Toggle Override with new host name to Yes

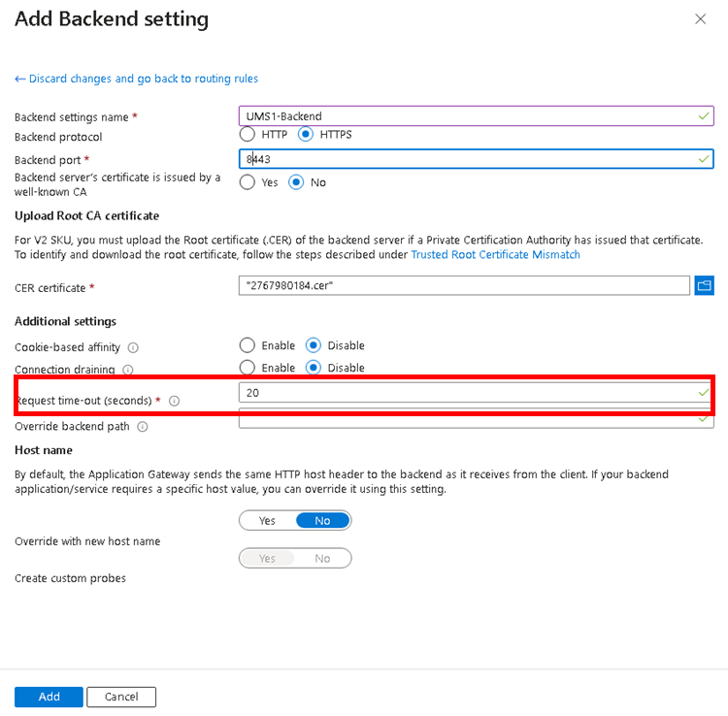267,521
